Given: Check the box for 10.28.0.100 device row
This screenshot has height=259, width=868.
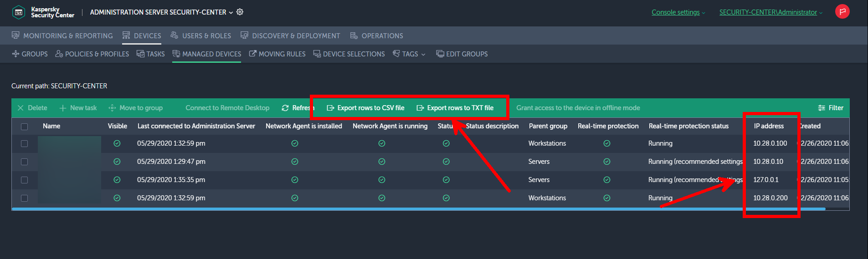Looking at the screenshot, I should click(x=25, y=144).
